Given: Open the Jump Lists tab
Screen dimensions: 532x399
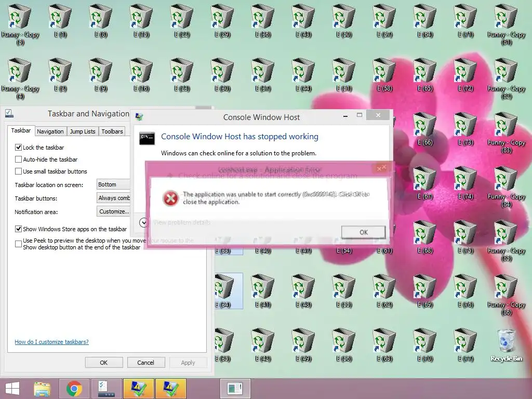Looking at the screenshot, I should (x=83, y=131).
